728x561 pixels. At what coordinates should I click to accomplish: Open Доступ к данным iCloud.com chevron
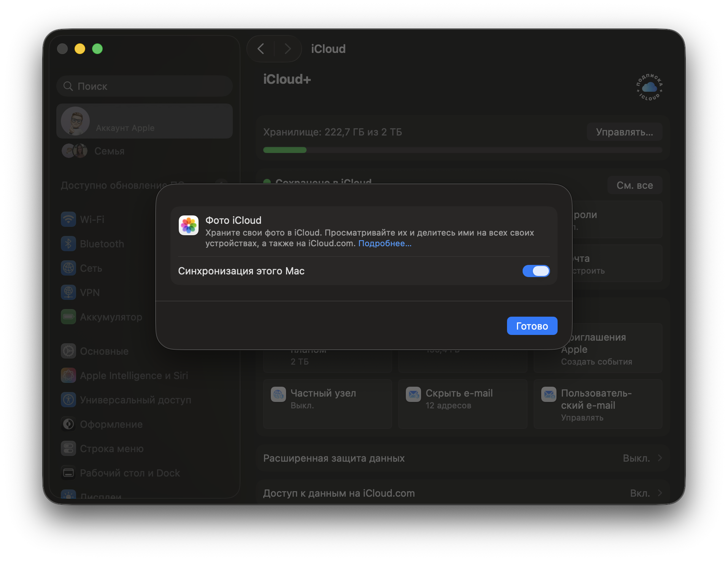660,493
